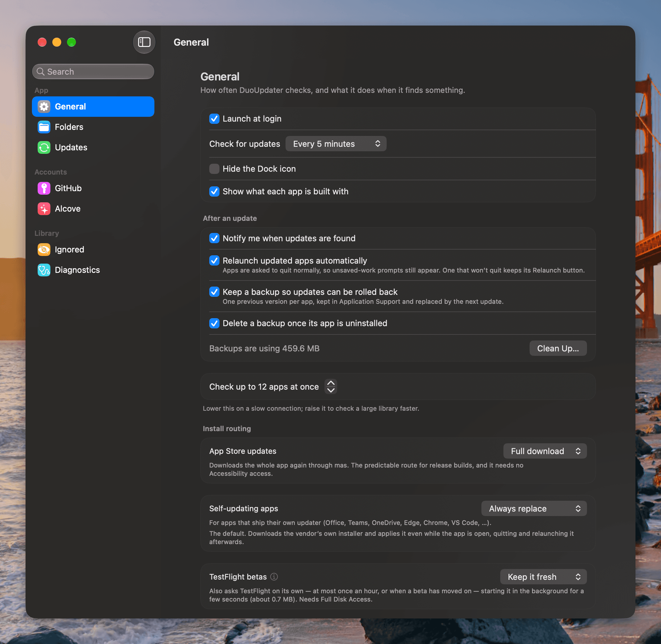The image size is (661, 644).
Task: Uncheck Launch at login
Action: [x=214, y=119]
